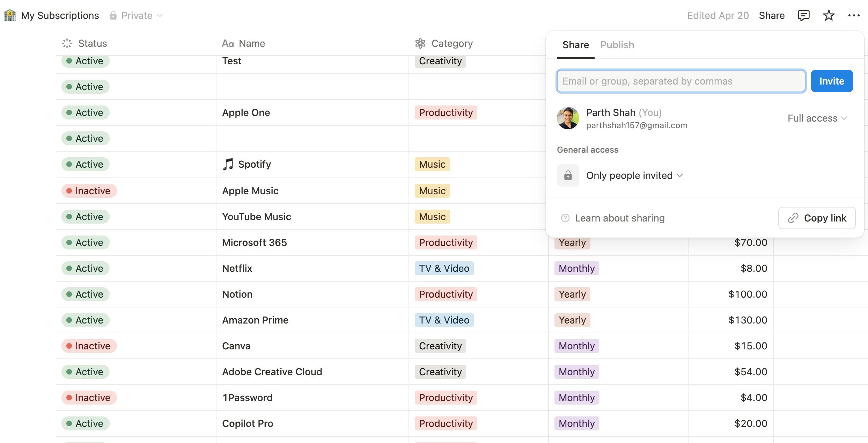The image size is (868, 443).
Task: Select the Share tab in popup
Action: pos(575,45)
